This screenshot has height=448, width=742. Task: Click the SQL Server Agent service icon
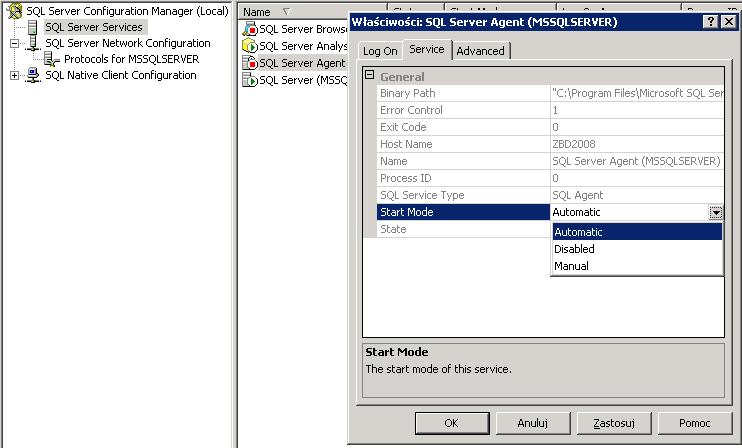click(249, 62)
